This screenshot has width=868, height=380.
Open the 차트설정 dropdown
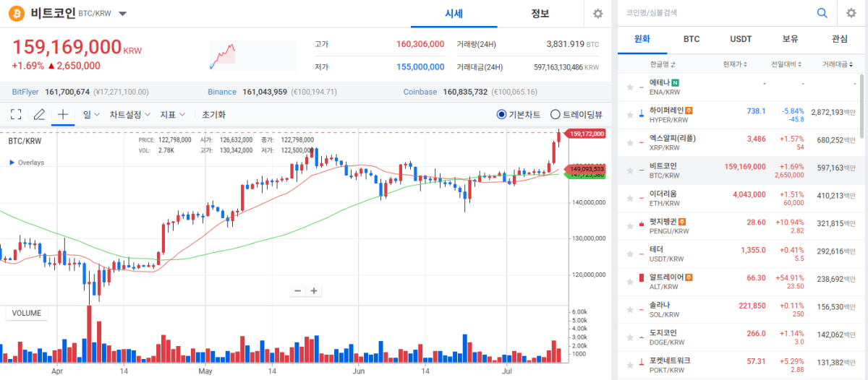coord(130,114)
